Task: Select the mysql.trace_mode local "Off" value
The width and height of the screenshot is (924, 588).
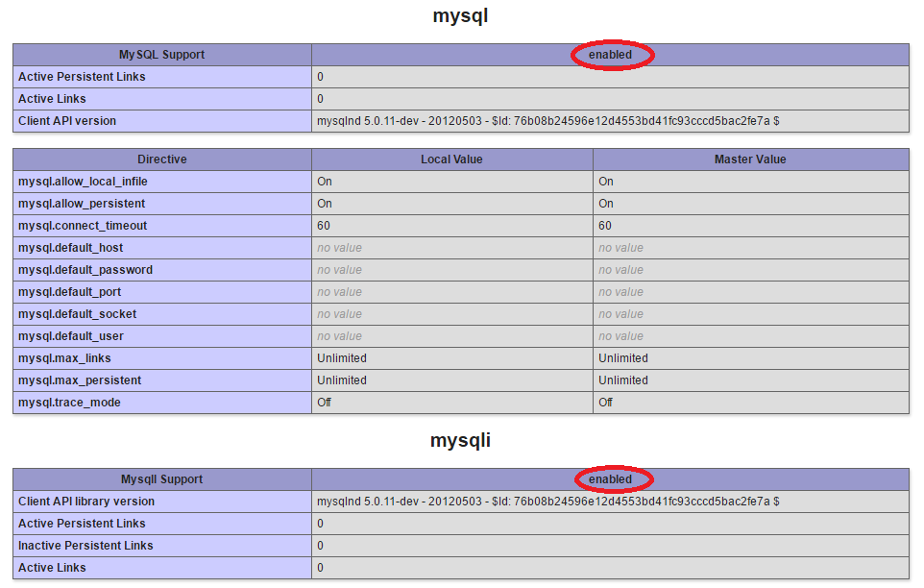Action: (325, 403)
